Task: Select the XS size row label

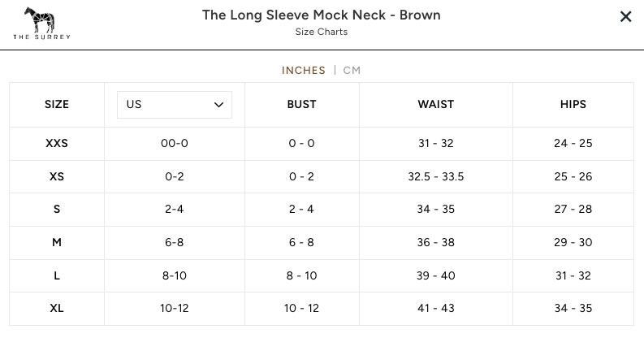Action: (57, 176)
